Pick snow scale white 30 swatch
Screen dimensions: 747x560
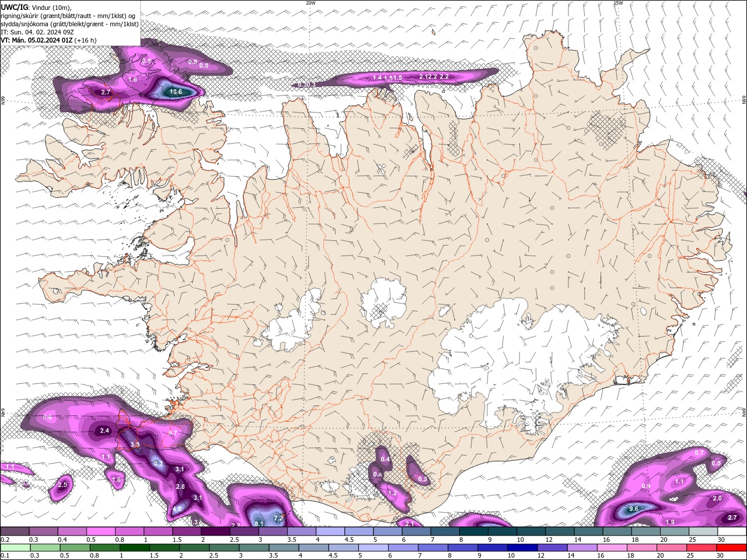[x=732, y=531]
